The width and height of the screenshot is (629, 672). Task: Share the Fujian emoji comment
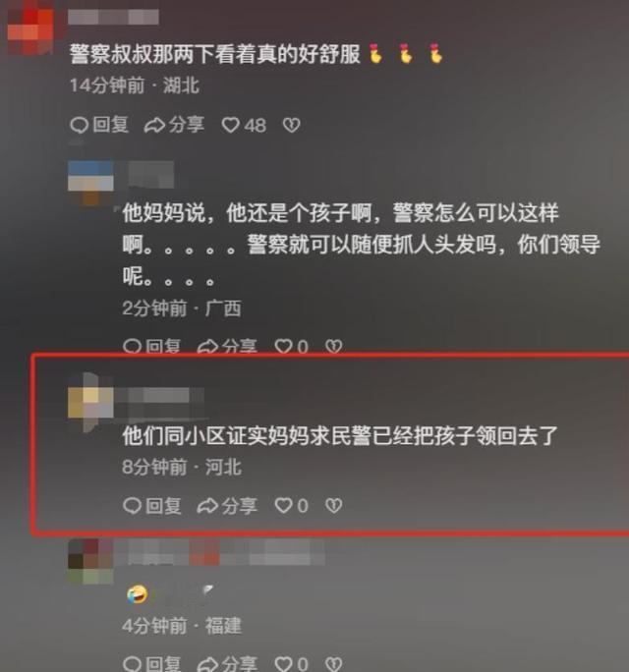(227, 663)
